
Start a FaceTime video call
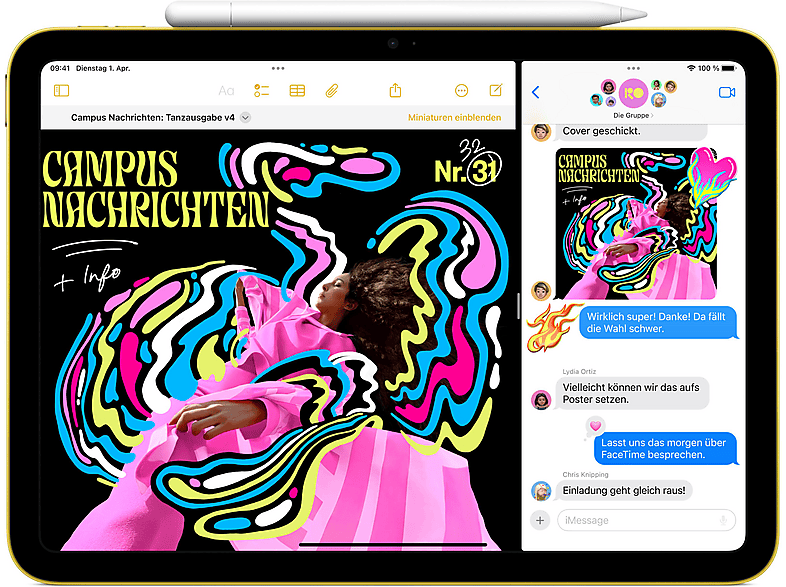726,92
